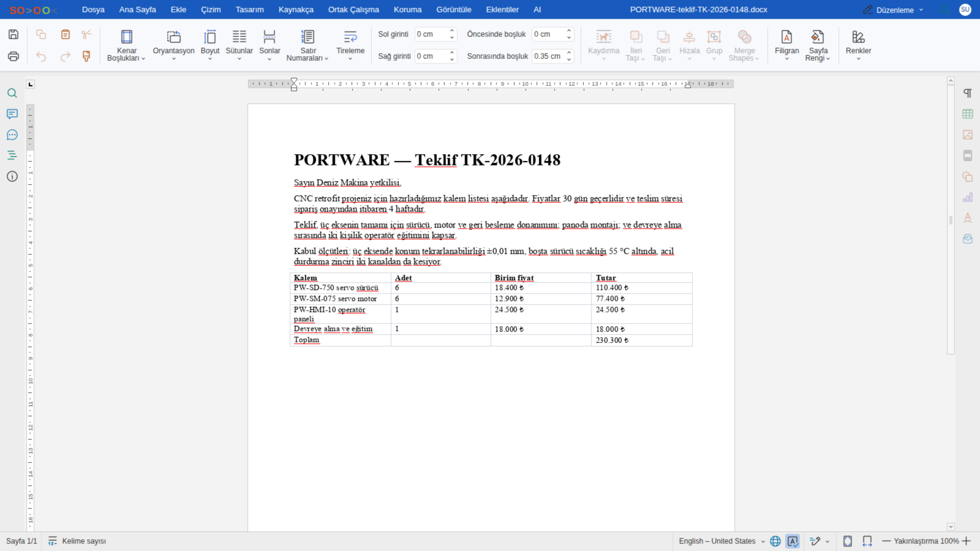980x551 pixels.
Task: Open Renkler color theme dropdown
Action: (x=858, y=45)
